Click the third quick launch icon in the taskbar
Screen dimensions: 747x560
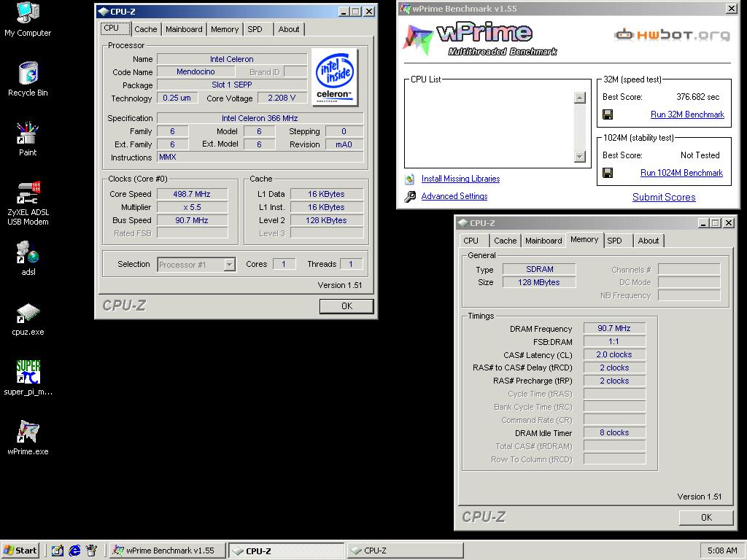point(91,551)
